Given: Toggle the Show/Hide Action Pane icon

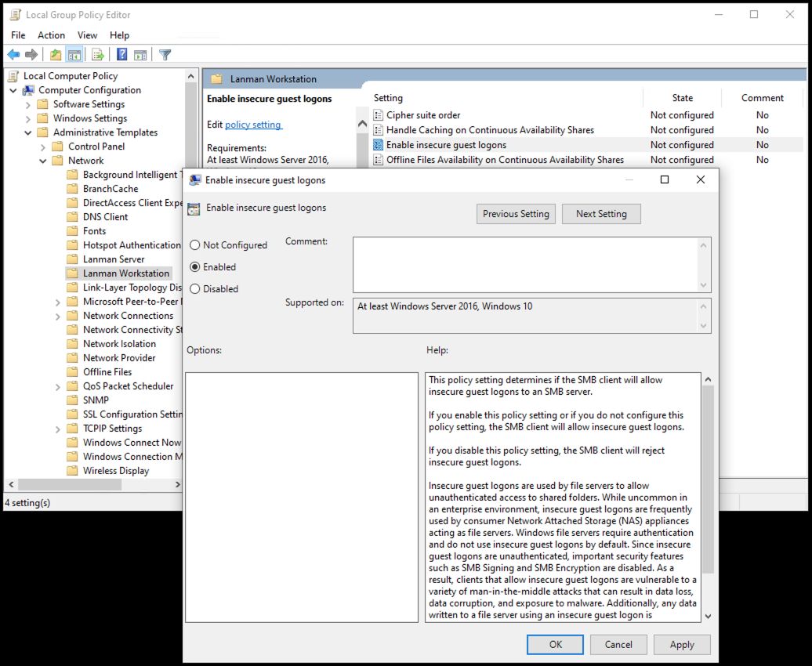Looking at the screenshot, I should (140, 54).
